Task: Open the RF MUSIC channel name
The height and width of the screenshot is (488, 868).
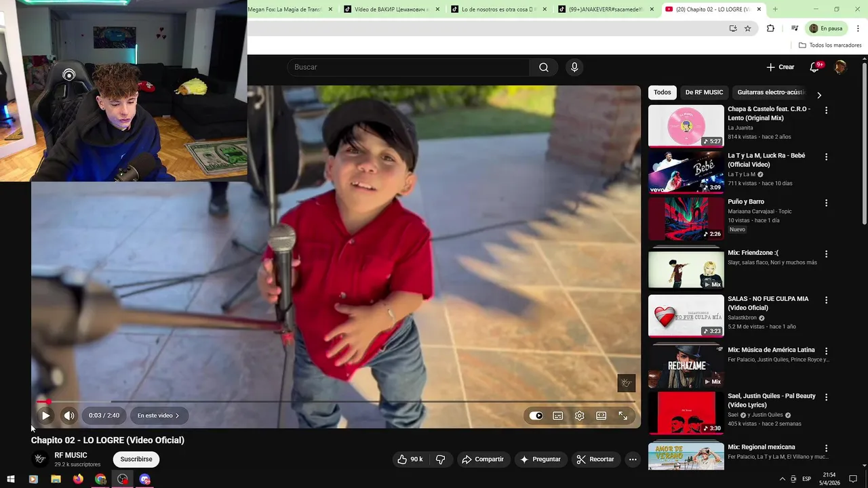Action: 71,455
